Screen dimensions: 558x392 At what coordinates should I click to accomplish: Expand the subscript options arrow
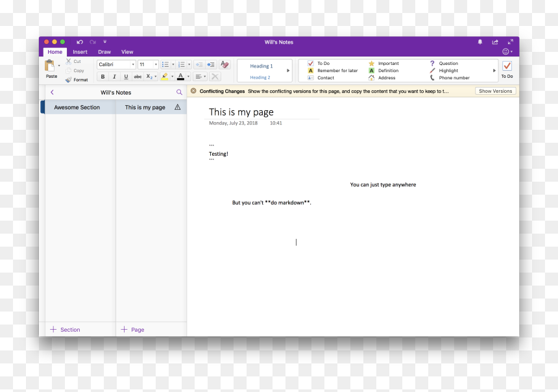point(156,77)
